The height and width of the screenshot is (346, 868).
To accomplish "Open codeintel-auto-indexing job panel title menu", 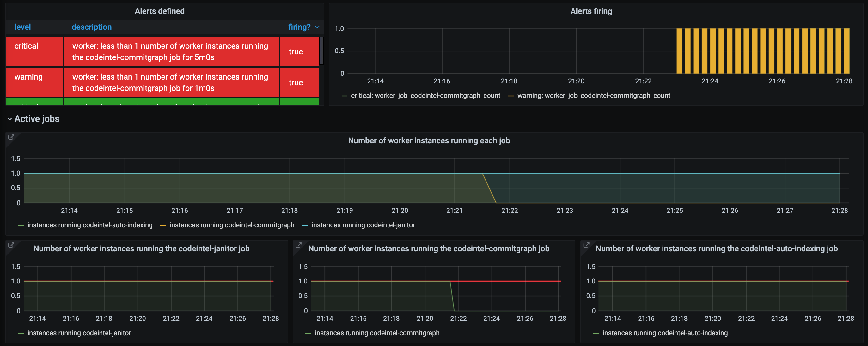I will click(716, 249).
